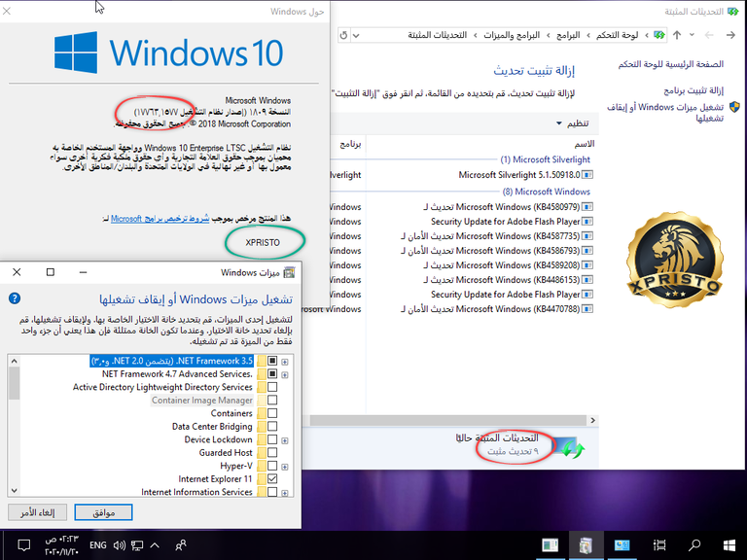
Task: Open the address bar history dropdown
Action: point(356,35)
